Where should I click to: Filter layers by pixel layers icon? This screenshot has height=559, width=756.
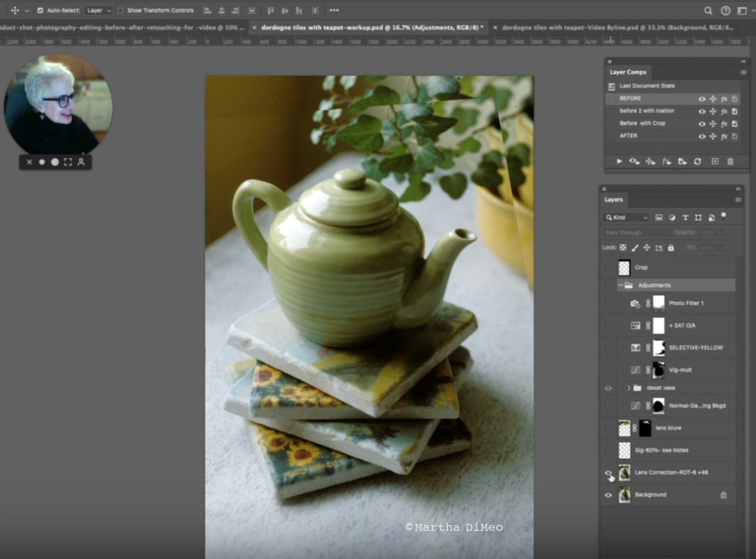659,217
